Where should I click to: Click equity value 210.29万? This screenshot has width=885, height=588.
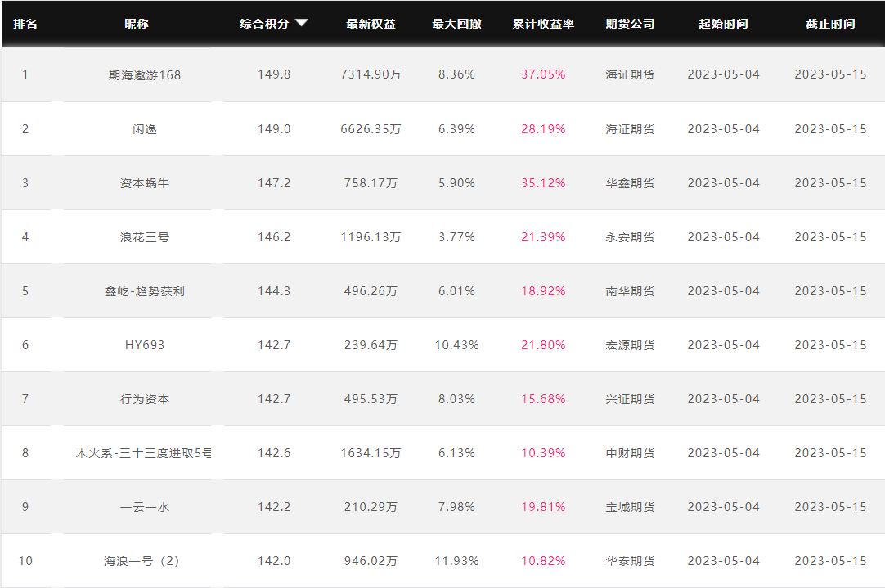tap(371, 507)
